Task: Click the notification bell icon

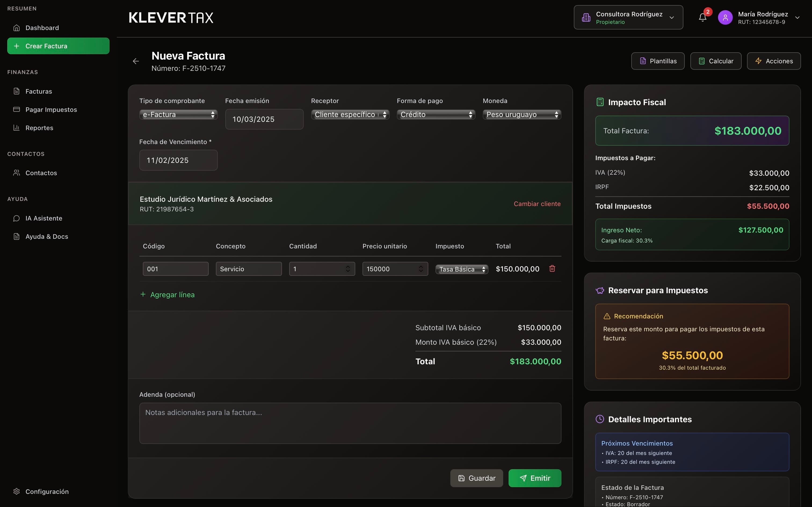Action: pyautogui.click(x=702, y=17)
